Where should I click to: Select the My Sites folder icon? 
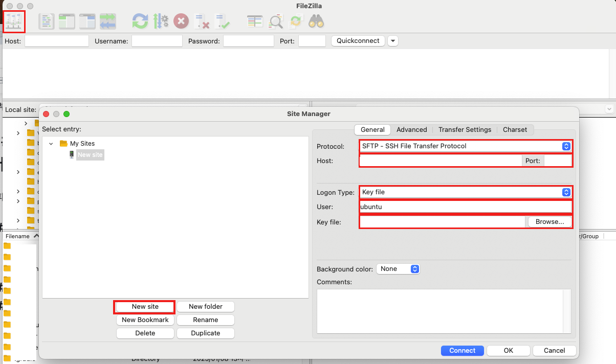(63, 144)
